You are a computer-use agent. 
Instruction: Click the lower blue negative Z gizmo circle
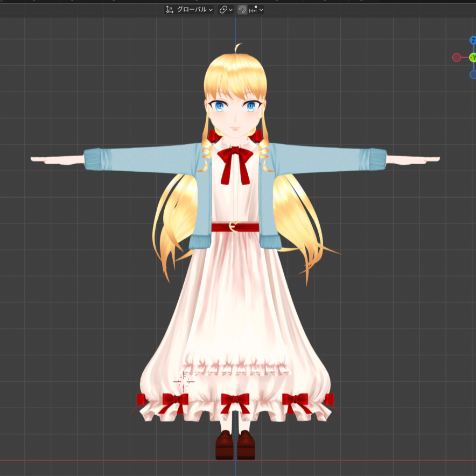click(x=473, y=74)
